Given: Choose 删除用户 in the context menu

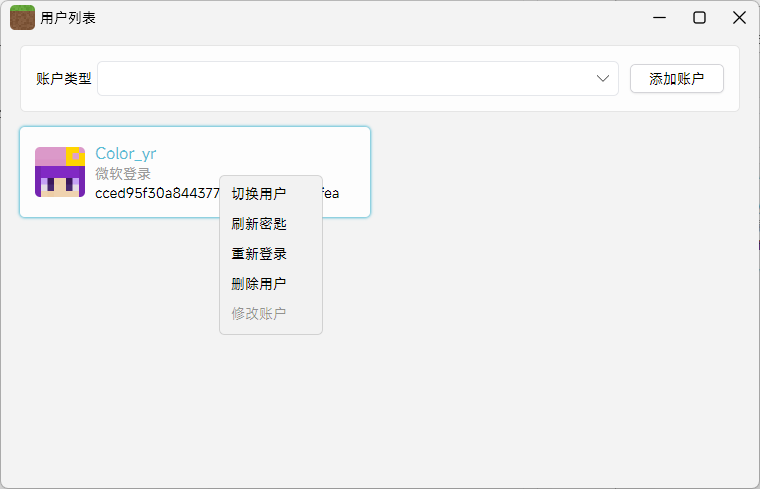Looking at the screenshot, I should coord(259,284).
